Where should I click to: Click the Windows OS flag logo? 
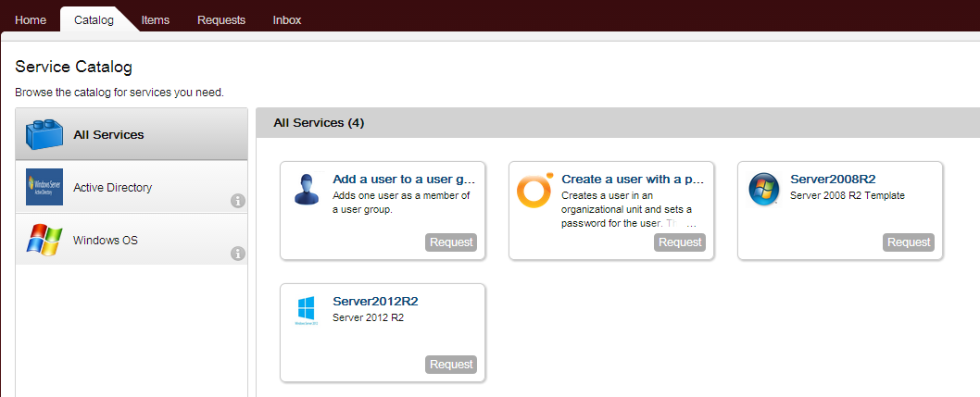44,240
